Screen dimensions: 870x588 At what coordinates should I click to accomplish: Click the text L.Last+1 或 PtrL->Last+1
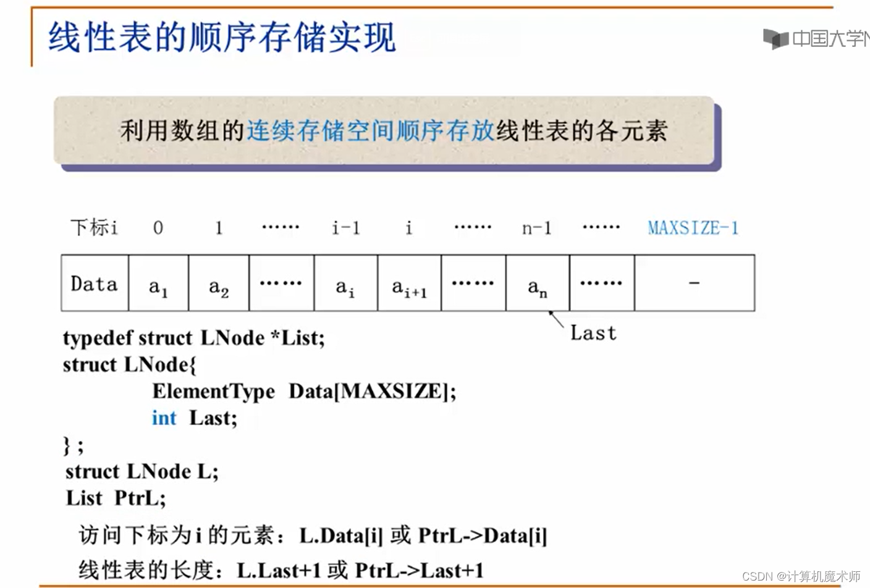360,570
